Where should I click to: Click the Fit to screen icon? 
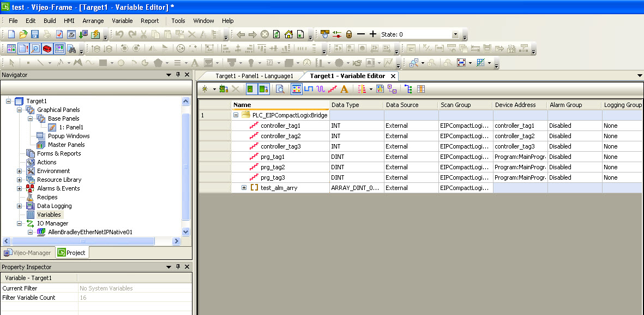pos(461,63)
